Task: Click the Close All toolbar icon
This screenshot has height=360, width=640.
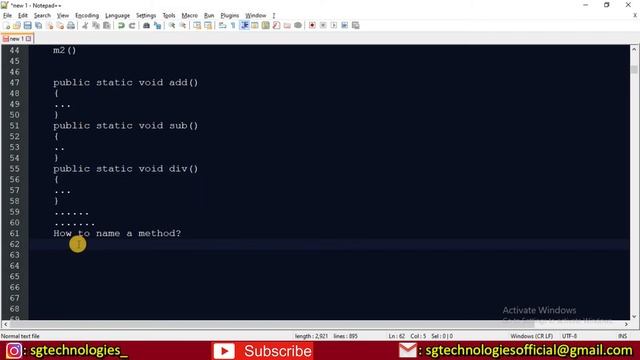Action: [60, 25]
